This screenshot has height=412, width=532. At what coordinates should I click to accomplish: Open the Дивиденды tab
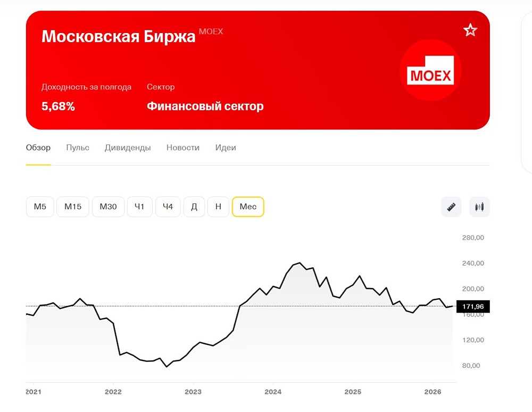coord(128,147)
